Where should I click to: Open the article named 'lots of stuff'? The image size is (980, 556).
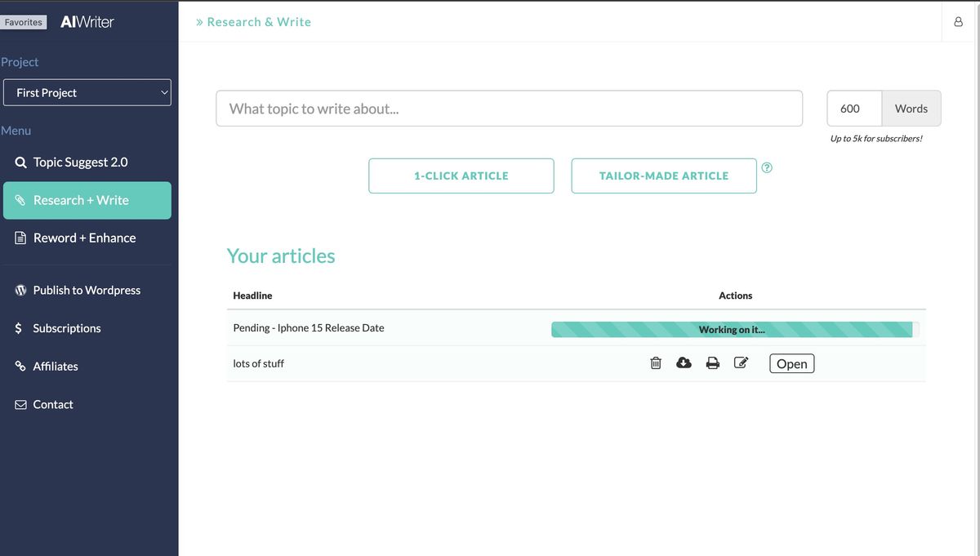click(x=791, y=363)
